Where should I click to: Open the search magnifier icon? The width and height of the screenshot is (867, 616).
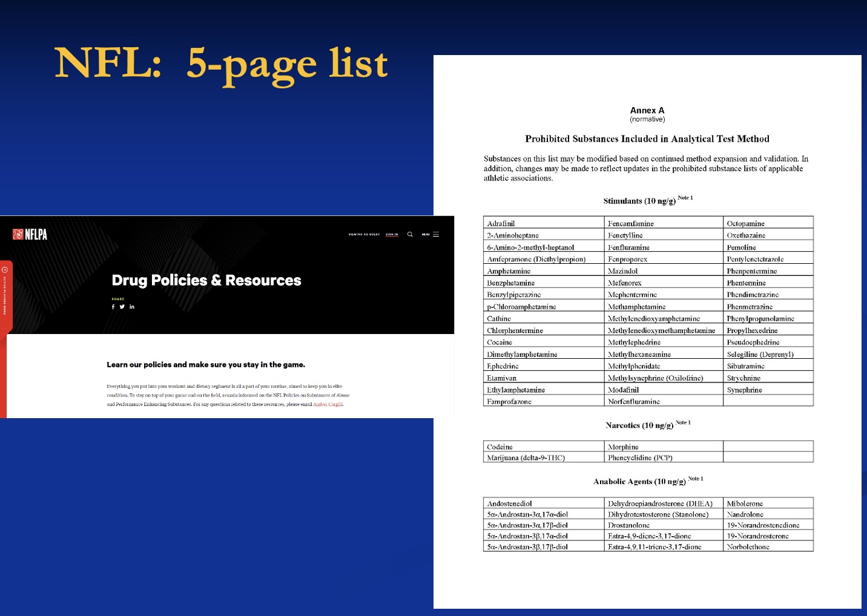[x=410, y=234]
